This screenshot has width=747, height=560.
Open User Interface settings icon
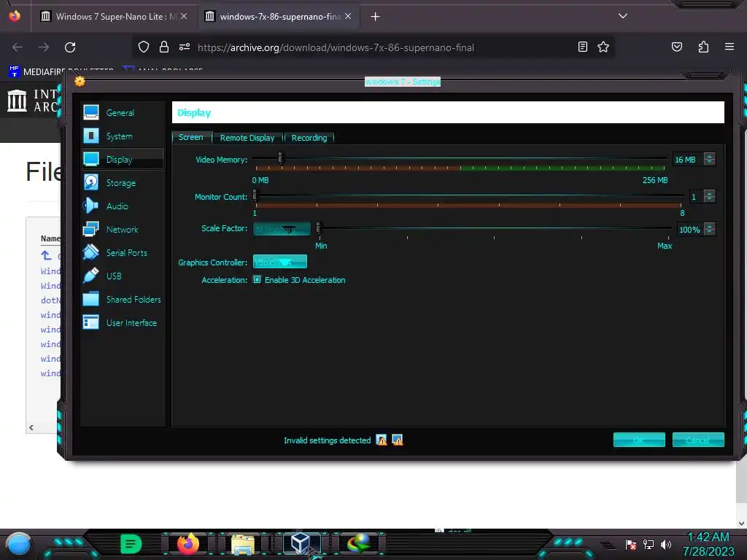point(91,322)
